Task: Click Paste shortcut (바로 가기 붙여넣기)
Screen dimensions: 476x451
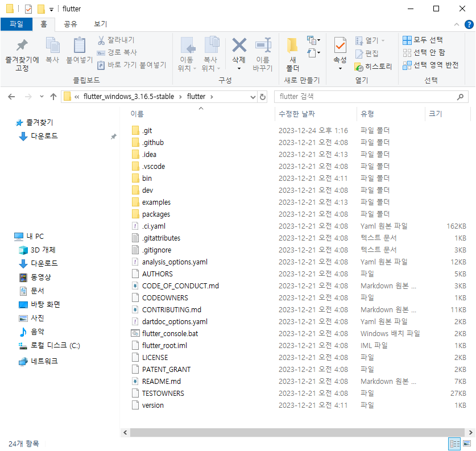Action: coord(132,65)
